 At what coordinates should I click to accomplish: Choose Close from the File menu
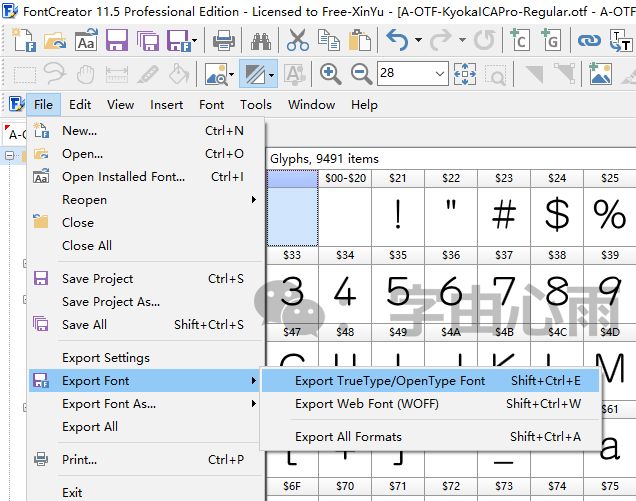pyautogui.click(x=146, y=223)
